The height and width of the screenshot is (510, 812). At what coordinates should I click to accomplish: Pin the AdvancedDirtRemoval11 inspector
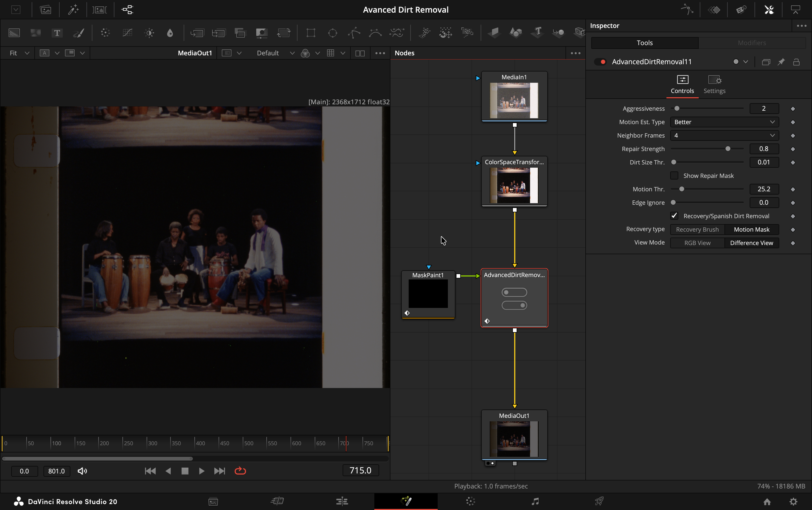pos(781,62)
